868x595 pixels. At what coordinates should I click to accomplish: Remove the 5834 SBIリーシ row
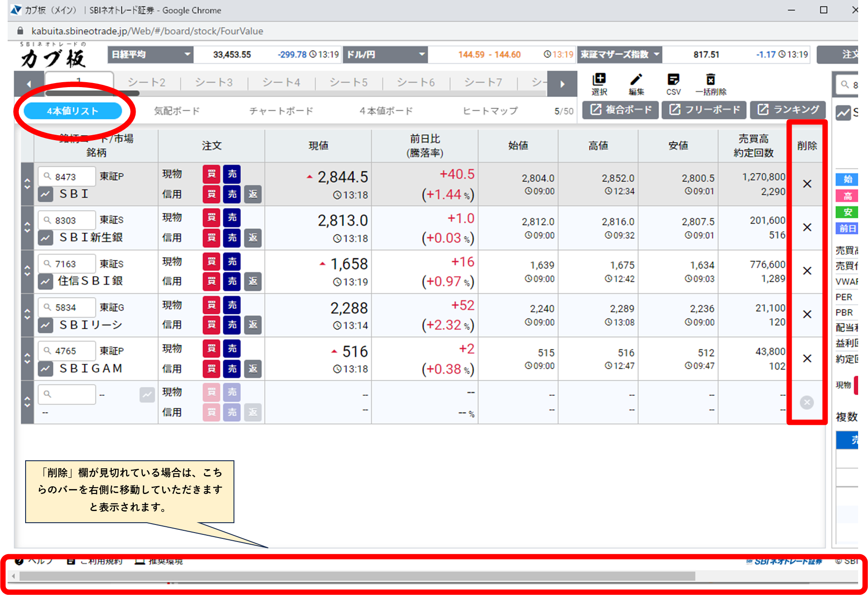[x=807, y=314]
